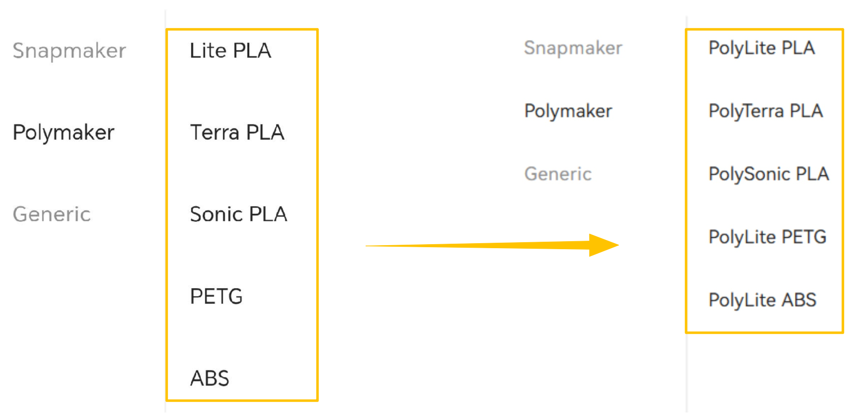
Task: Select the plain PETG filament entry
Action: pos(216,297)
